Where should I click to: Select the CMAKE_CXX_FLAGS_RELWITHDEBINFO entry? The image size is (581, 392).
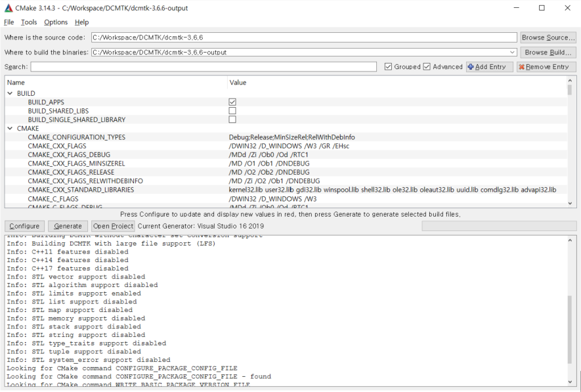click(x=85, y=181)
